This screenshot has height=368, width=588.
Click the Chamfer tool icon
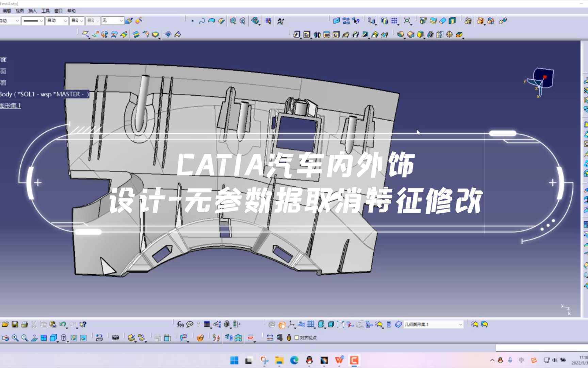411,34
